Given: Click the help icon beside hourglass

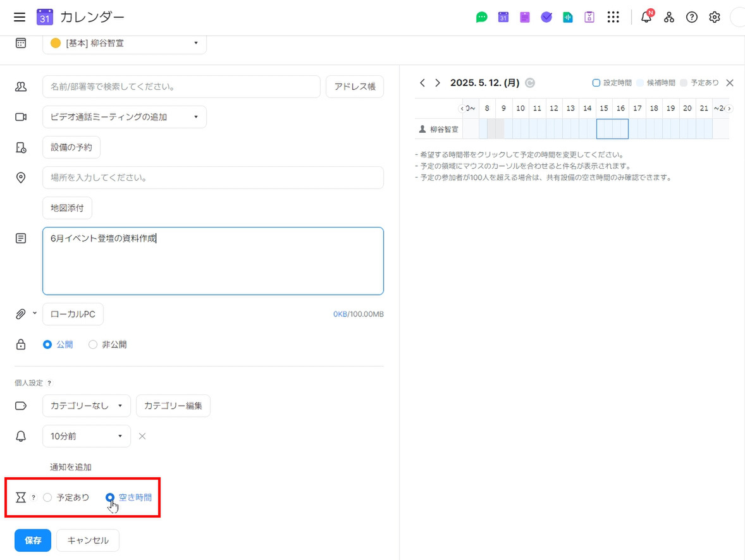Looking at the screenshot, I should click(x=34, y=497).
